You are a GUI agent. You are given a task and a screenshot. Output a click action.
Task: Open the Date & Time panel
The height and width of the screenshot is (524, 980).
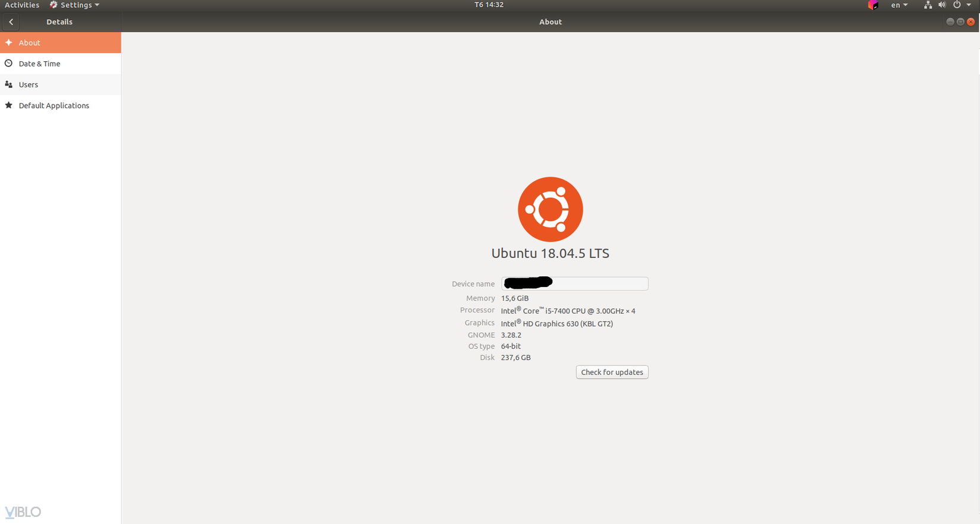[x=61, y=64]
